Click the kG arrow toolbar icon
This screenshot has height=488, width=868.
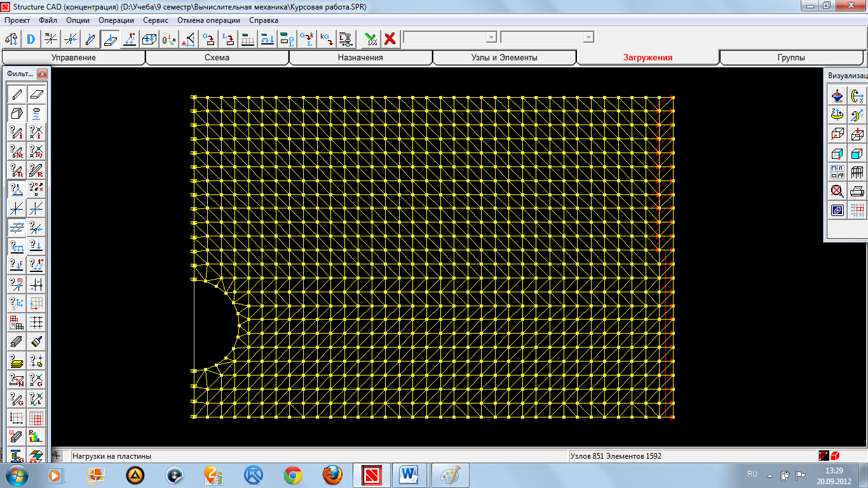[x=326, y=39]
